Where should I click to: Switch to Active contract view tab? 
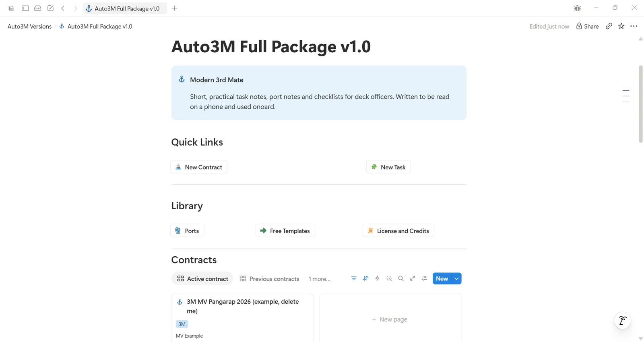tap(202, 278)
